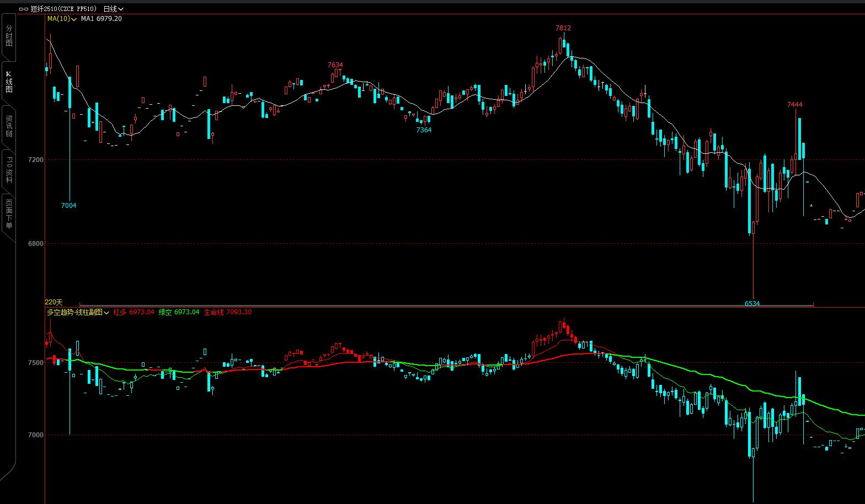Click the gray 220-day range bar

pos(446,304)
